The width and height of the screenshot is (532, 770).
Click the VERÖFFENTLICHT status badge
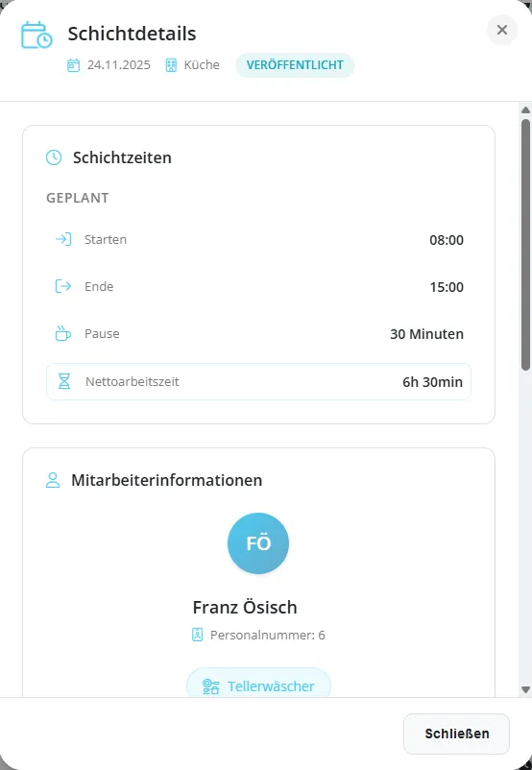[x=295, y=65]
